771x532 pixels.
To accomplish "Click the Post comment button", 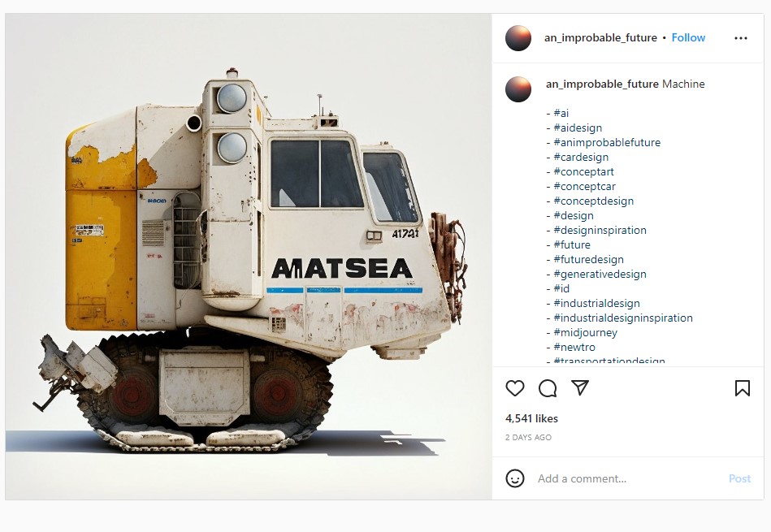I will (739, 478).
